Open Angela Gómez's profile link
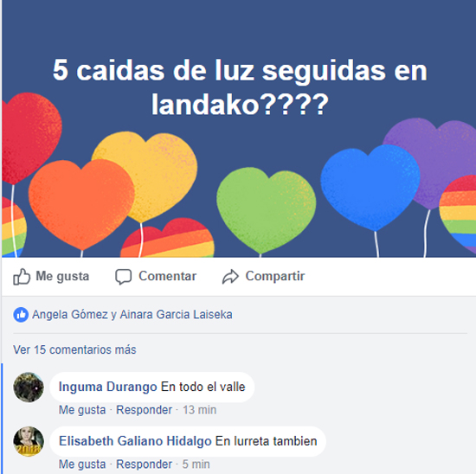Image resolution: width=476 pixels, height=474 pixels. click(70, 314)
